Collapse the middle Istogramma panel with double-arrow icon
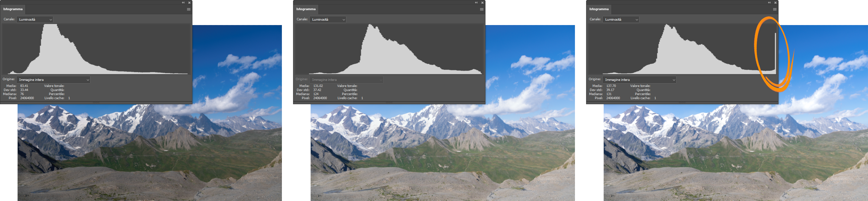This screenshot has height=201, width=868. (476, 2)
